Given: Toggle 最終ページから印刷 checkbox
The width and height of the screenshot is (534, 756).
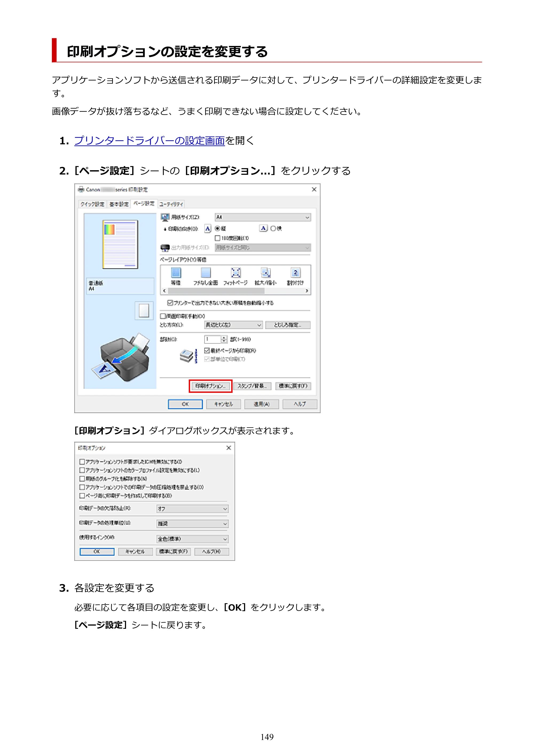Looking at the screenshot, I should 207,351.
